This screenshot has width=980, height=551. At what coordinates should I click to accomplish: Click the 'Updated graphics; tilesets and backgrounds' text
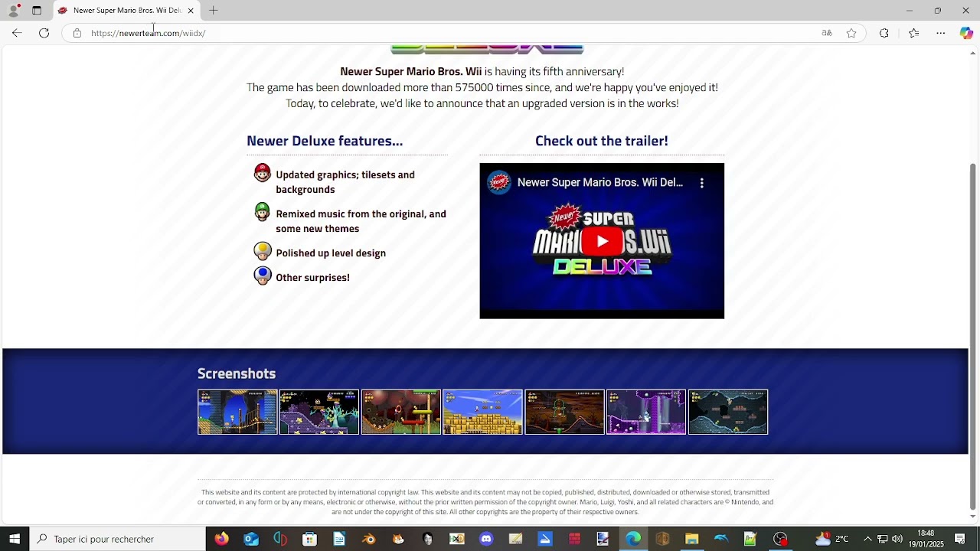pos(345,182)
